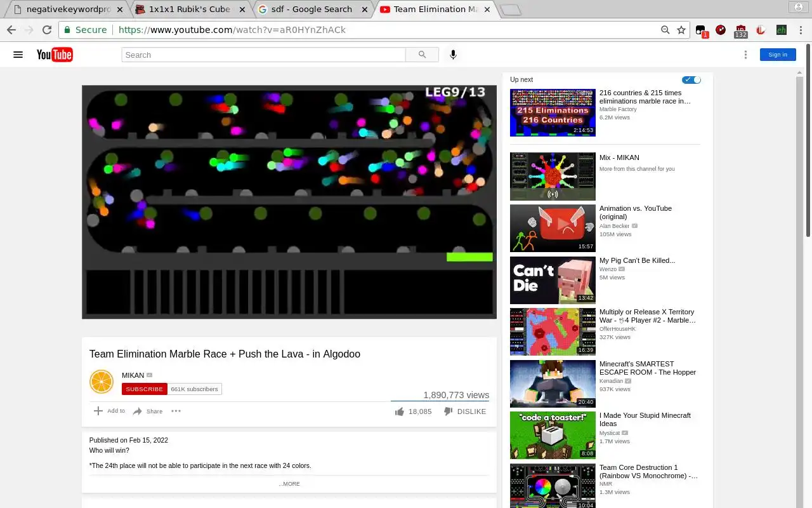Open a new browser tab

point(510,10)
